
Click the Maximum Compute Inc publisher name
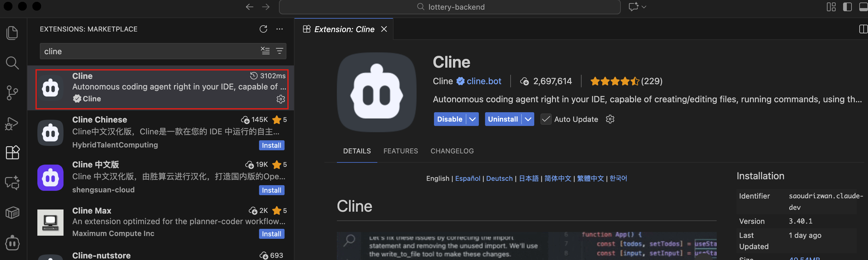(113, 234)
